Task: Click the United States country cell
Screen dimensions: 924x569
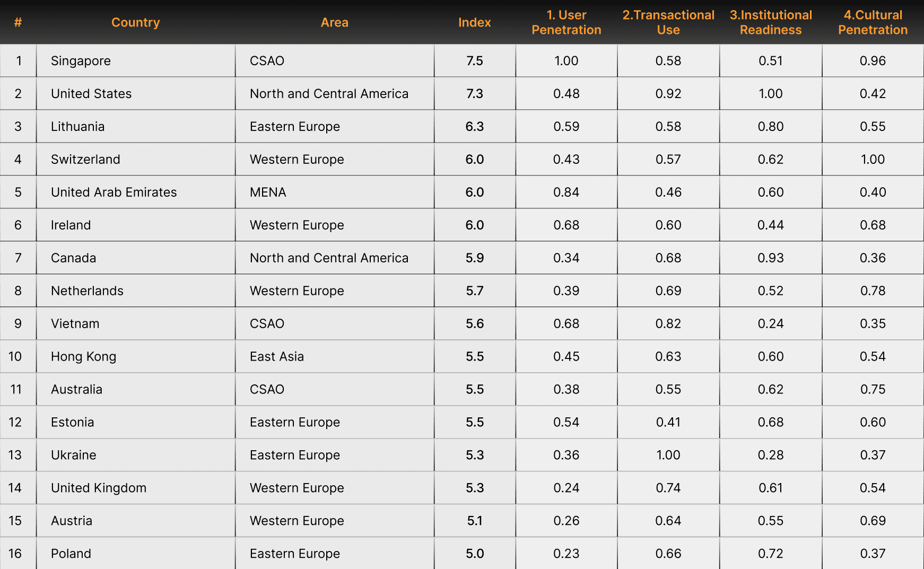Action: (x=91, y=94)
